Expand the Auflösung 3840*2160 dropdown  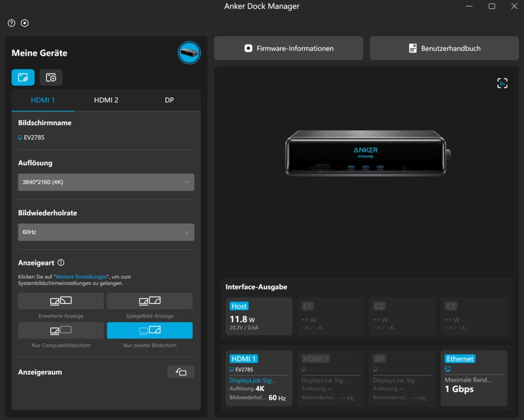point(106,182)
